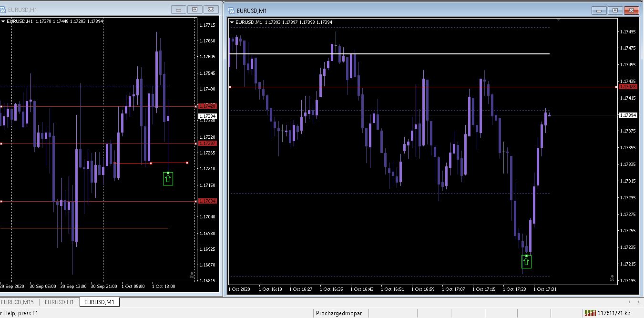Viewport: 644px width, 318px height.
Task: Click the chart shift triangle on M1 chart
Action: click(x=558, y=21)
